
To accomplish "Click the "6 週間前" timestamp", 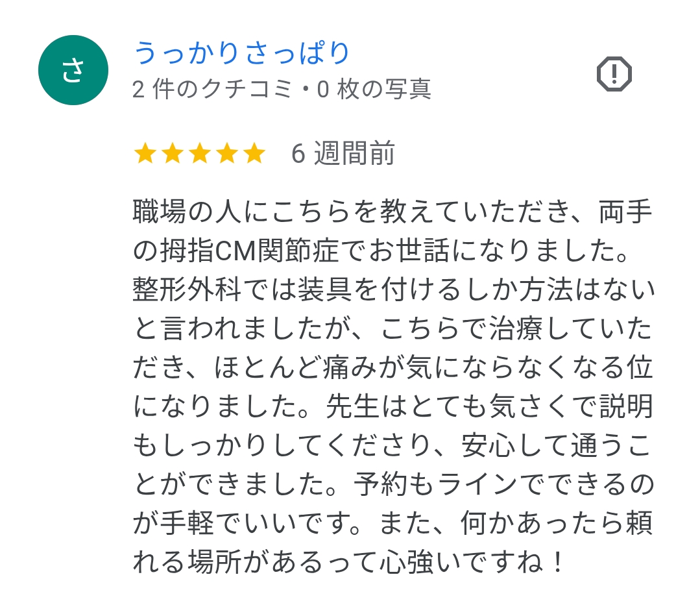I will click(343, 154).
